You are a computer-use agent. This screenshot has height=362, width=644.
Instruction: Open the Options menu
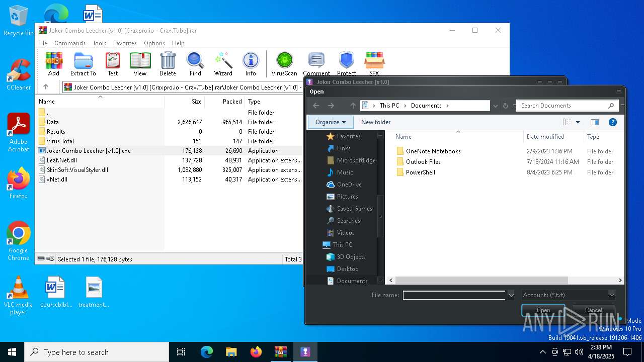coord(154,43)
